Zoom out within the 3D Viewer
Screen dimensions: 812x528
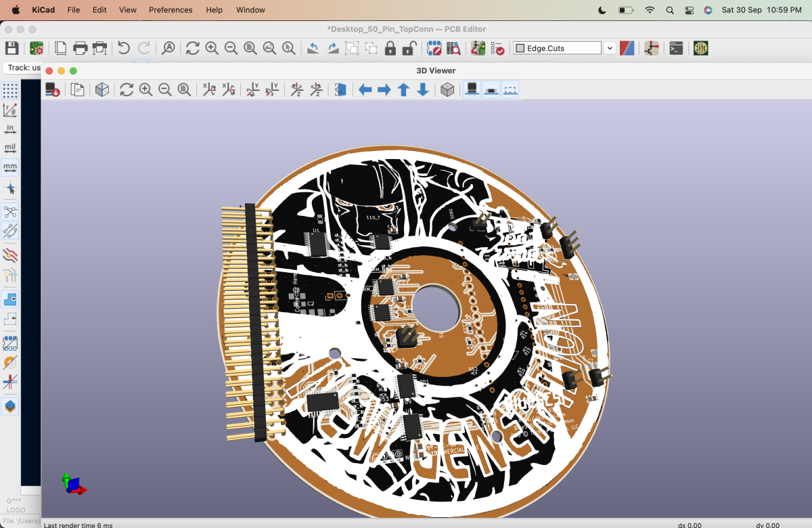click(164, 89)
